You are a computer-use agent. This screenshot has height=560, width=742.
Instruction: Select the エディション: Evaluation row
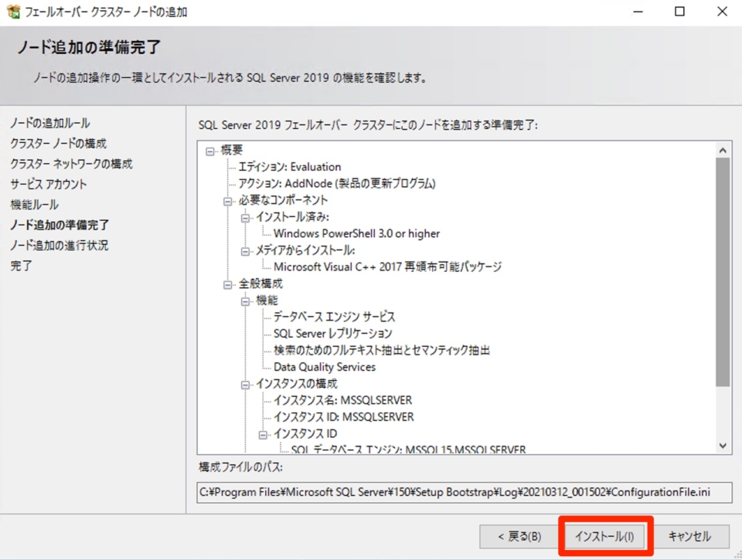coord(290,167)
